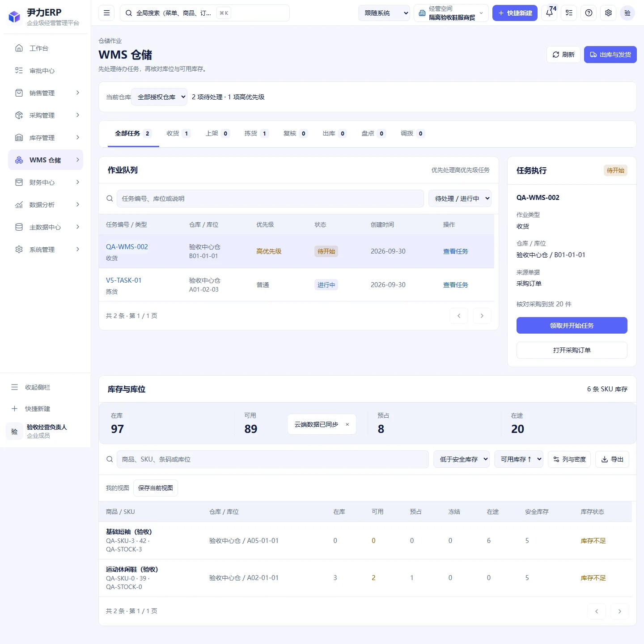Switch to the 收货 task tab

[x=178, y=133]
